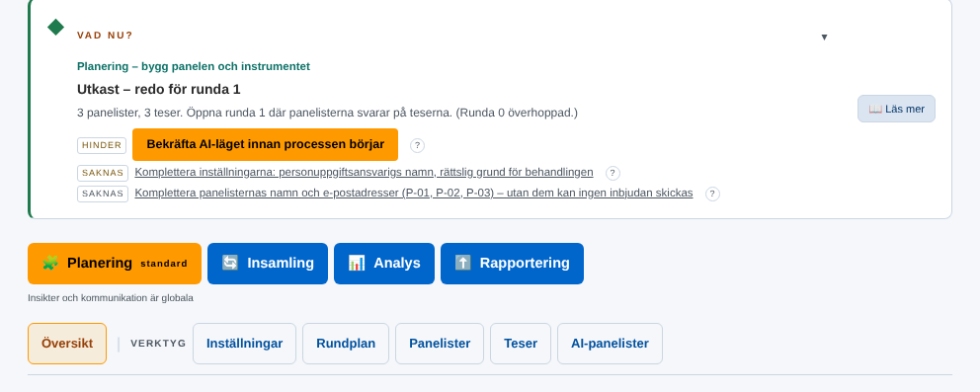This screenshot has height=392, width=980.
Task: Click 'Insikter och kommunikation är globala' note
Action: [111, 298]
